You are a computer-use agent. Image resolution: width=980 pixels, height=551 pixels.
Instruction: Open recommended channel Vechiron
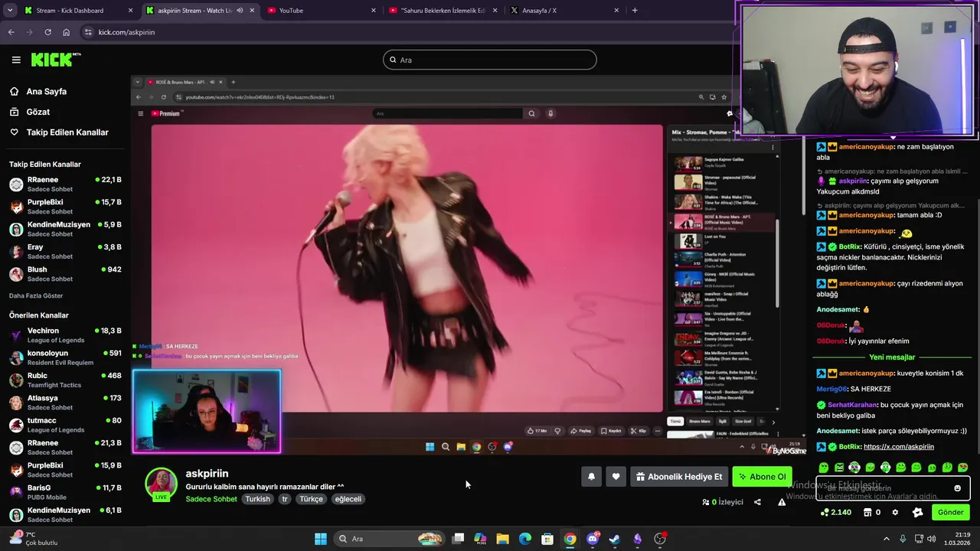coord(65,335)
